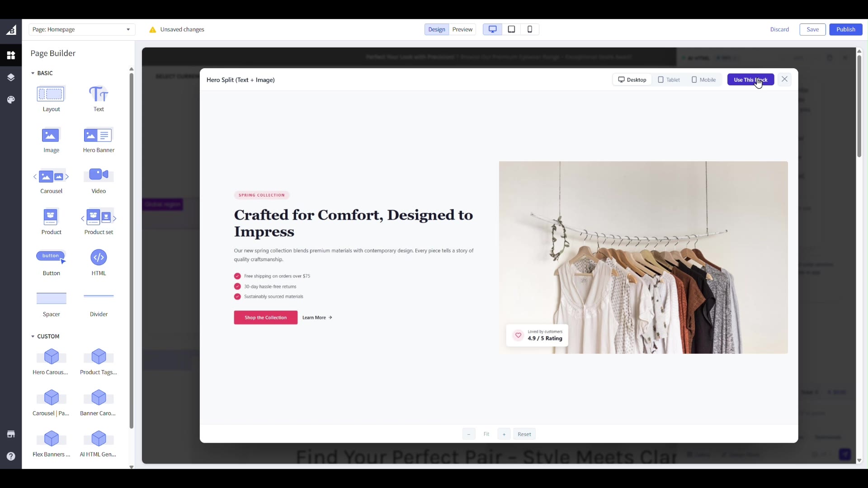Click the Publish button
Screen dimensions: 868x488
pyautogui.click(x=845, y=29)
